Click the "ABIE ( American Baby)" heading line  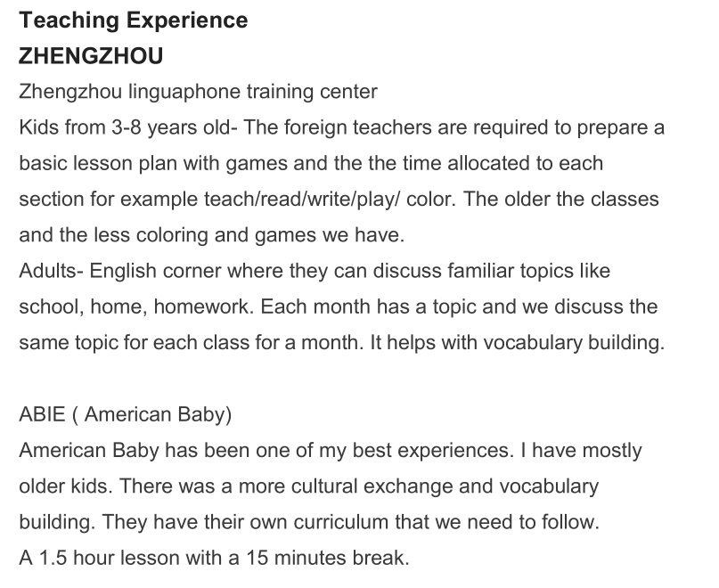[126, 414]
